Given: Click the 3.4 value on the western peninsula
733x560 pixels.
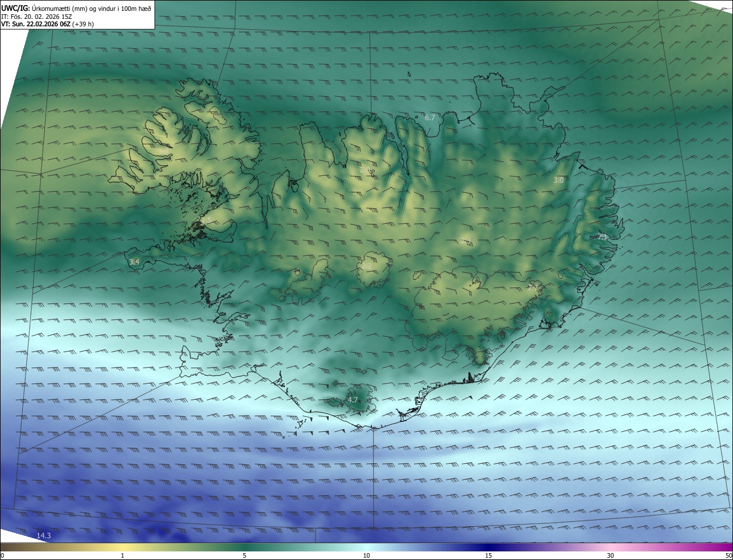Looking at the screenshot, I should 134,262.
